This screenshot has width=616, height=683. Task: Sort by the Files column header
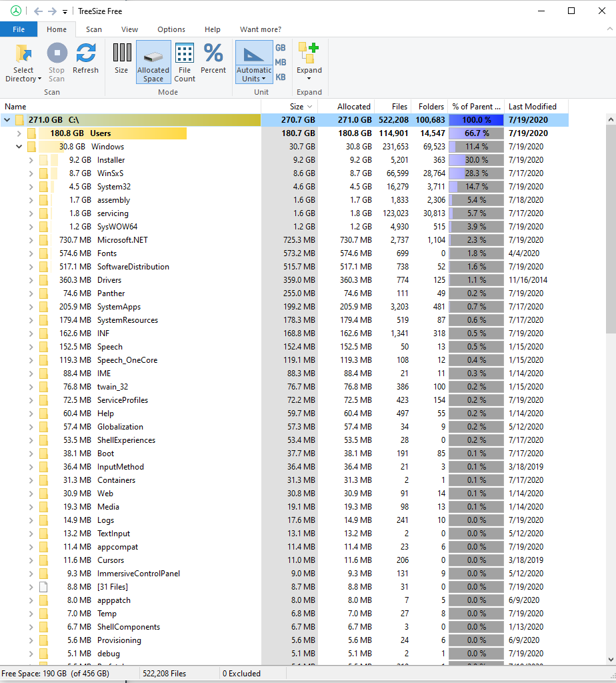[x=393, y=106]
